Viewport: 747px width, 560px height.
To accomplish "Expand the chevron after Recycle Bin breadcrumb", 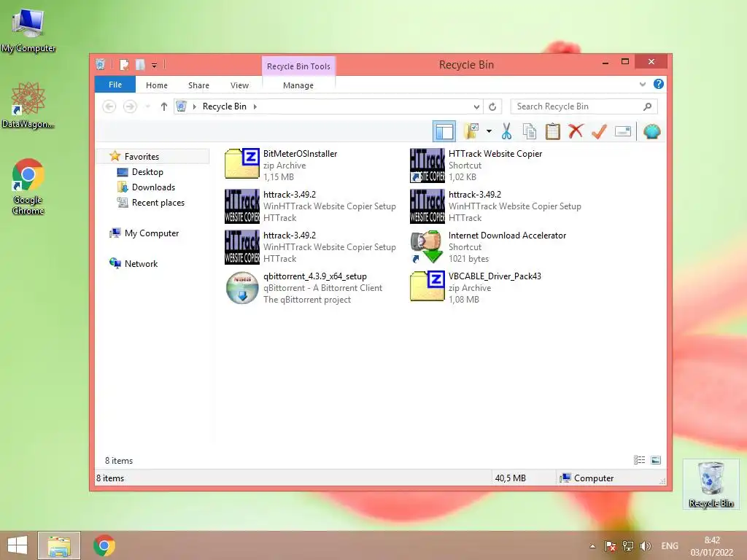I will click(x=255, y=106).
